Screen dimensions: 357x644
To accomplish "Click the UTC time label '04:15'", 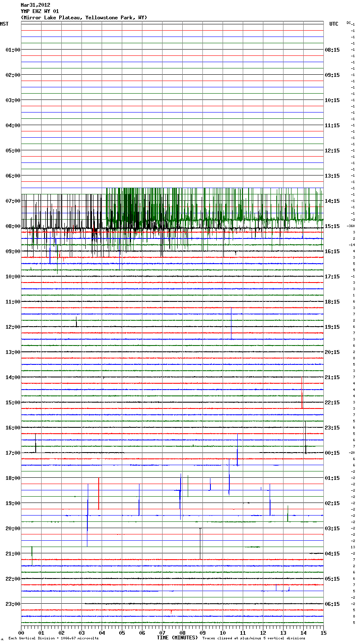I will click(x=332, y=554).
